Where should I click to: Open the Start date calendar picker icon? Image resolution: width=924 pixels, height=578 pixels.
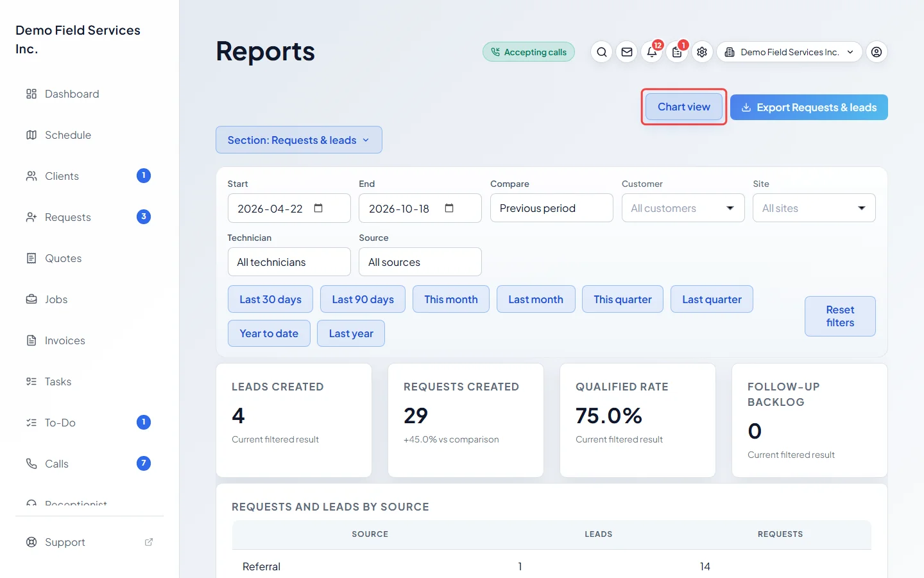click(318, 208)
